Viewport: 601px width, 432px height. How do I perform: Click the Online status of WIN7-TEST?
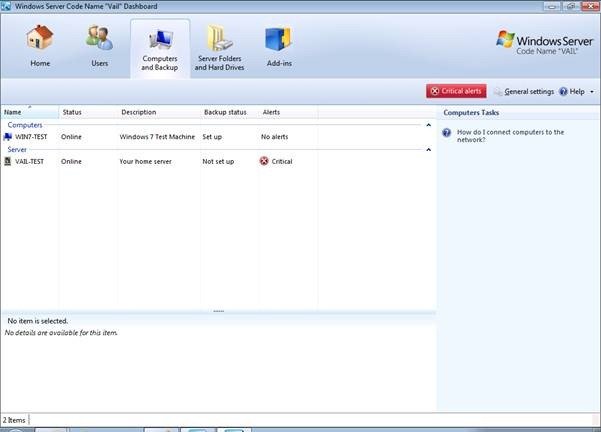[71, 137]
